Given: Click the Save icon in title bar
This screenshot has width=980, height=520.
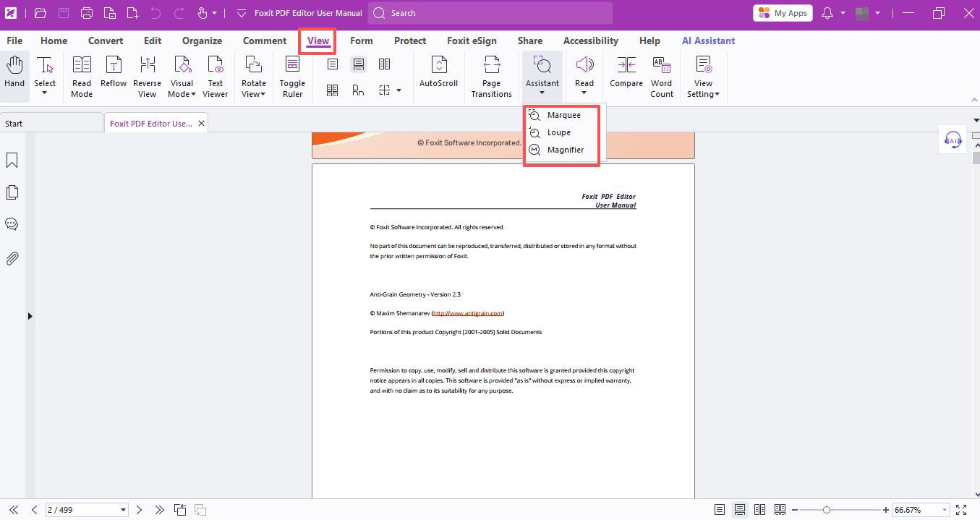Looking at the screenshot, I should point(64,13).
